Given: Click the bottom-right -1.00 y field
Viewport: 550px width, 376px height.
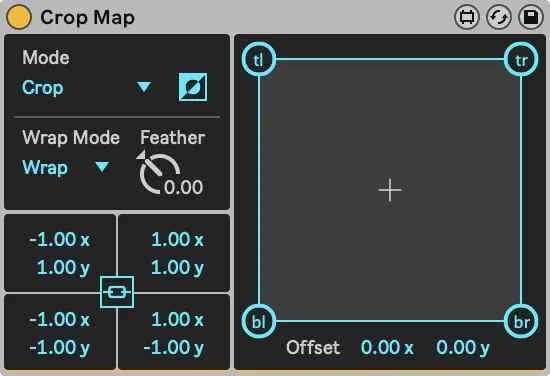Looking at the screenshot, I should pos(174,348).
